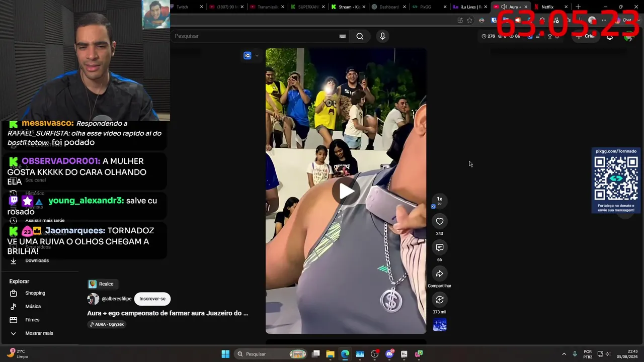Open Downloads in the sidebar
This screenshot has height=362, width=644.
[x=37, y=260]
